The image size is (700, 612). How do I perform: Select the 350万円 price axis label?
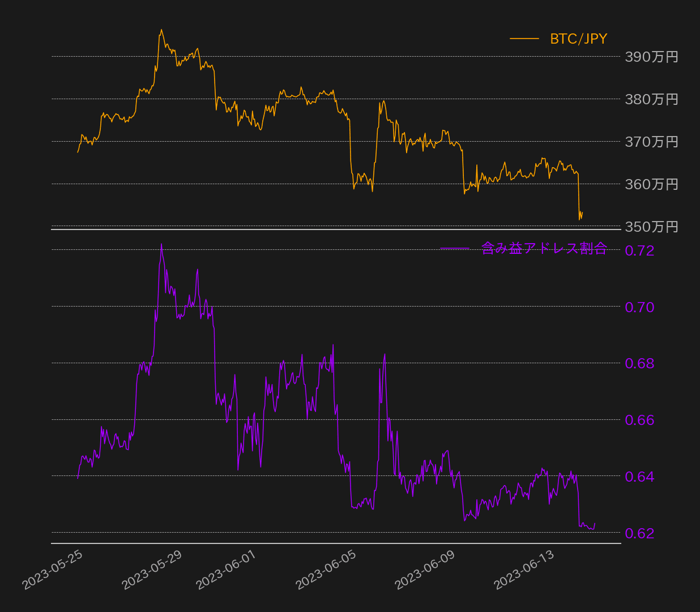coord(651,227)
